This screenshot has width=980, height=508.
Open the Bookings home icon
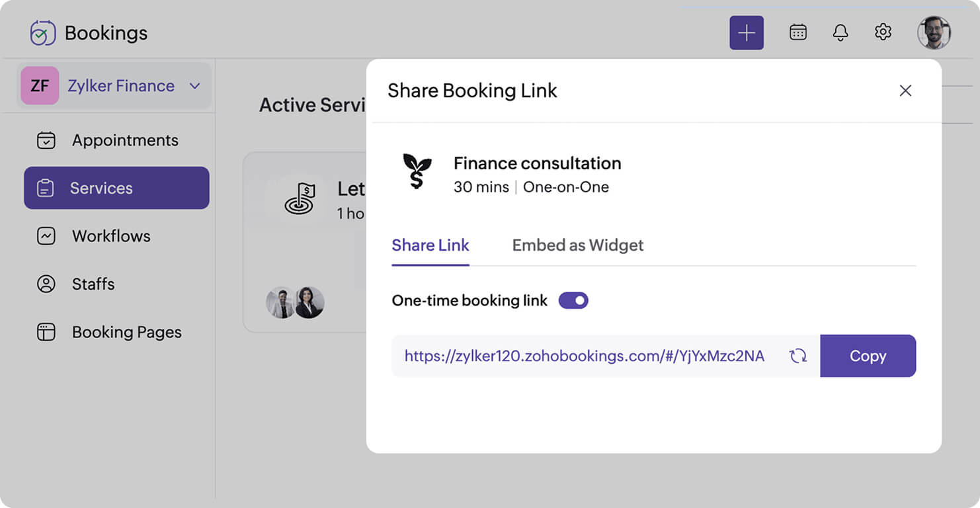click(44, 31)
